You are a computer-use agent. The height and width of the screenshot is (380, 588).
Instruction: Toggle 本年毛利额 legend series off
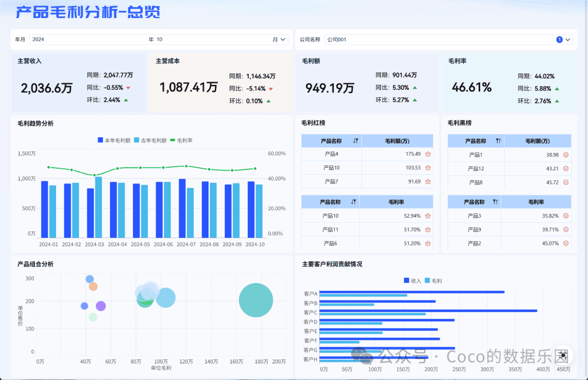tap(114, 140)
